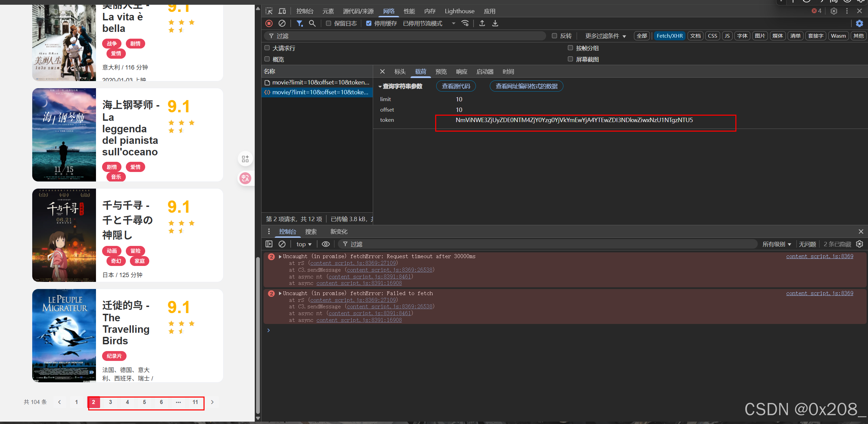The image size is (868, 424).
Task: Open 响应 tab of request details
Action: tap(462, 72)
